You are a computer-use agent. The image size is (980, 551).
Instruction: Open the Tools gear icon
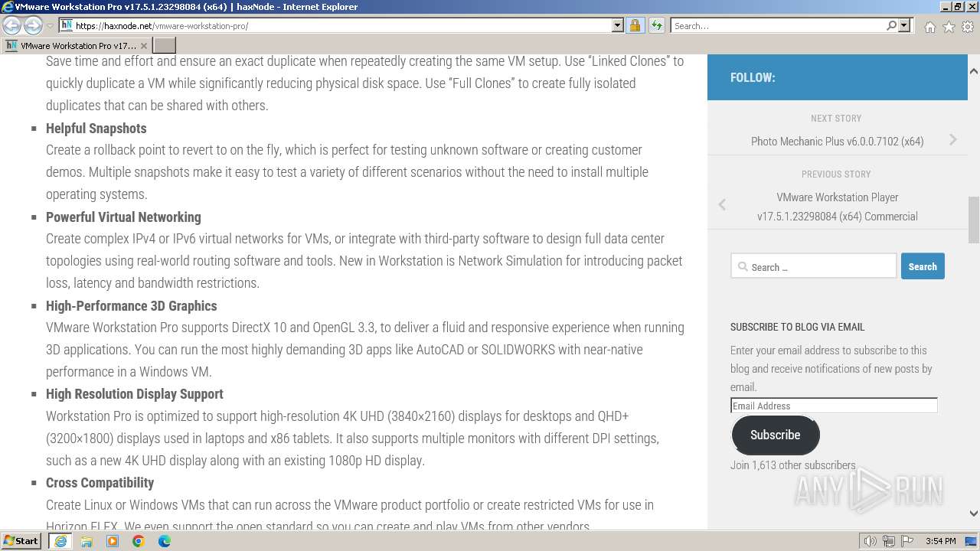pos(968,27)
